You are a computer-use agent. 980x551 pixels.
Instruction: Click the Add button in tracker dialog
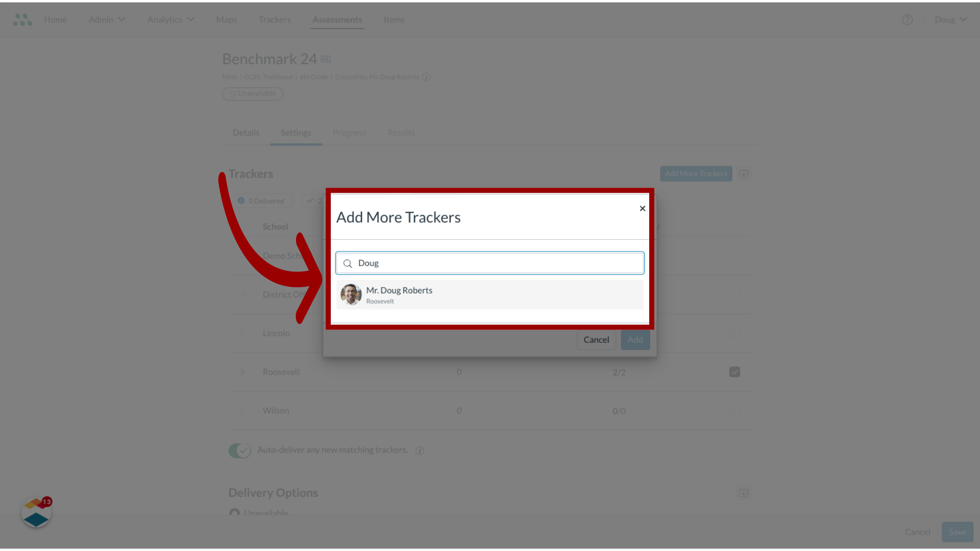(x=635, y=339)
